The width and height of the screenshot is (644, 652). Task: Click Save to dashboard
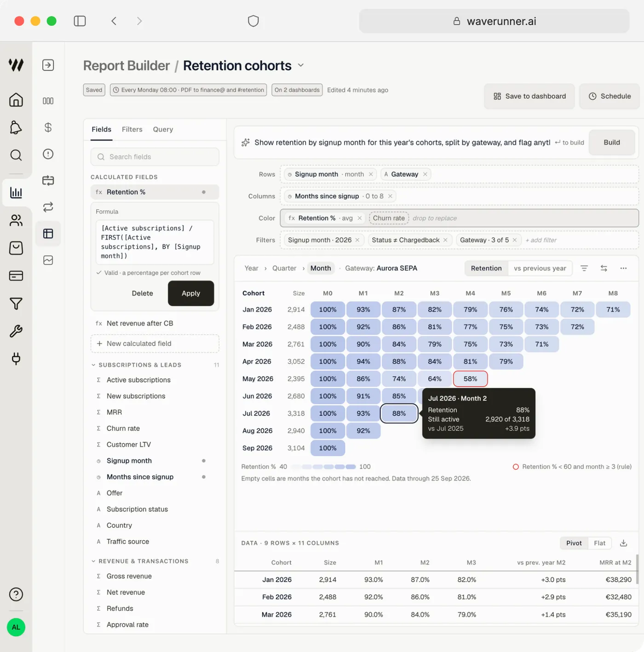[x=529, y=96]
